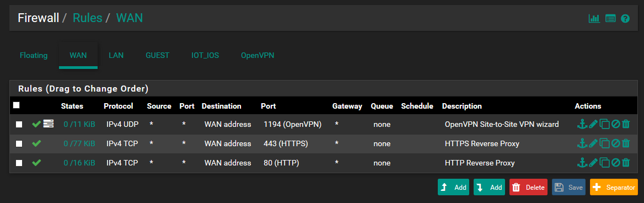This screenshot has height=203, width=644.
Task: Switch to the IOT_IOS tab
Action: (x=205, y=55)
